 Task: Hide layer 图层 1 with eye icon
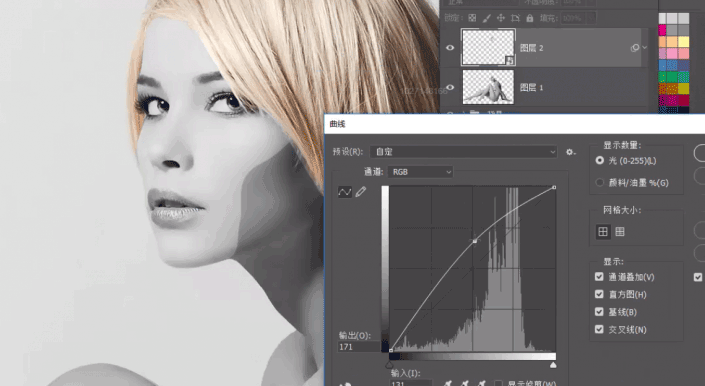[450, 88]
